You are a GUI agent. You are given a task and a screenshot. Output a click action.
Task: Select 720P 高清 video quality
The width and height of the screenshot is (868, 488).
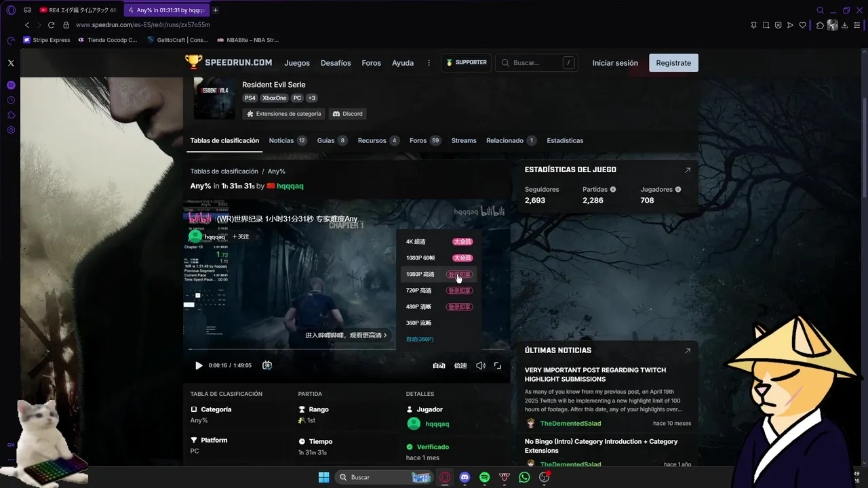click(x=439, y=291)
